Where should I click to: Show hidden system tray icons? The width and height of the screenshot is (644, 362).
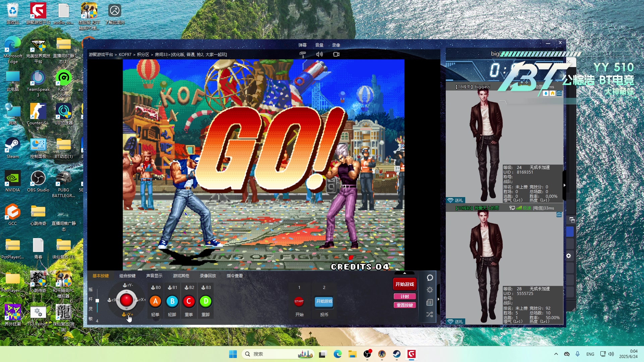click(556, 354)
